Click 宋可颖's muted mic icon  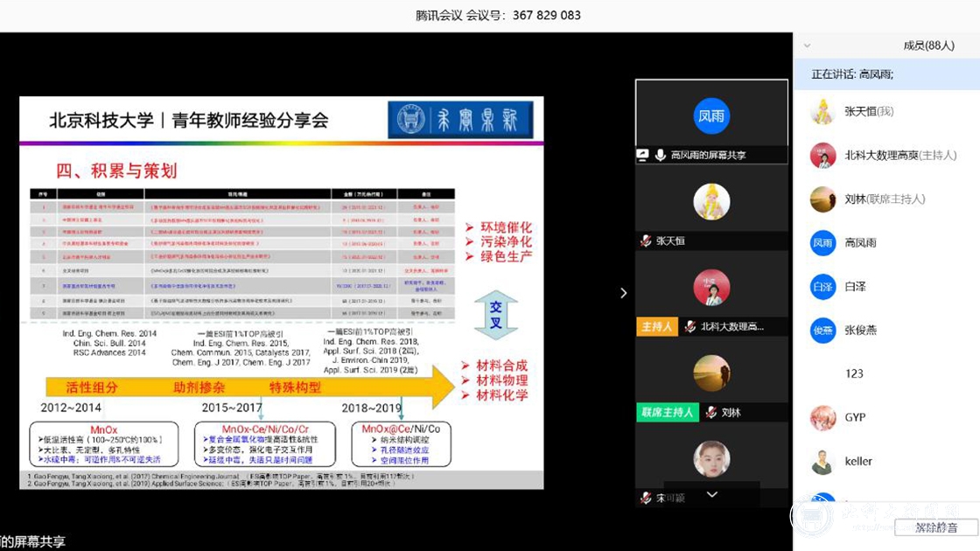[x=646, y=498]
